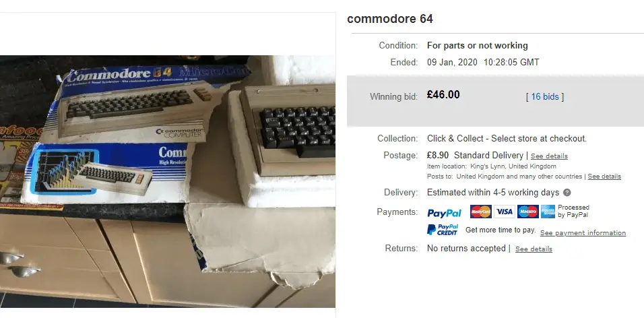Click the commodore 64 listing title
The width and height of the screenshot is (644, 318).
[x=390, y=19]
